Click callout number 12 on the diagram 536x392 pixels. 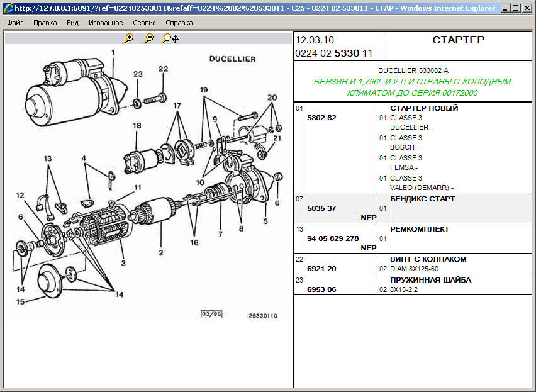click(20, 195)
